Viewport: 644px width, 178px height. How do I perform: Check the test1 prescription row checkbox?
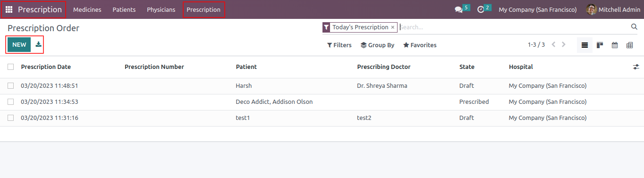tap(11, 118)
